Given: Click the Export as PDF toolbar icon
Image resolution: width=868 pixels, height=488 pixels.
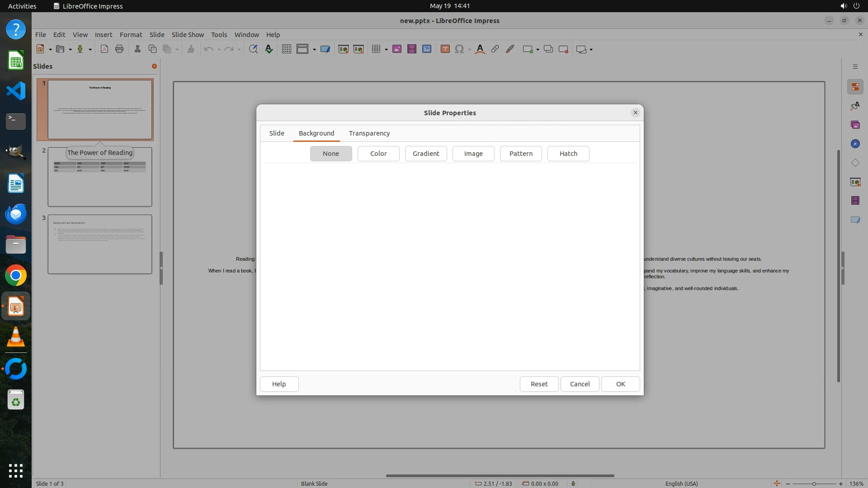Looking at the screenshot, I should [104, 49].
